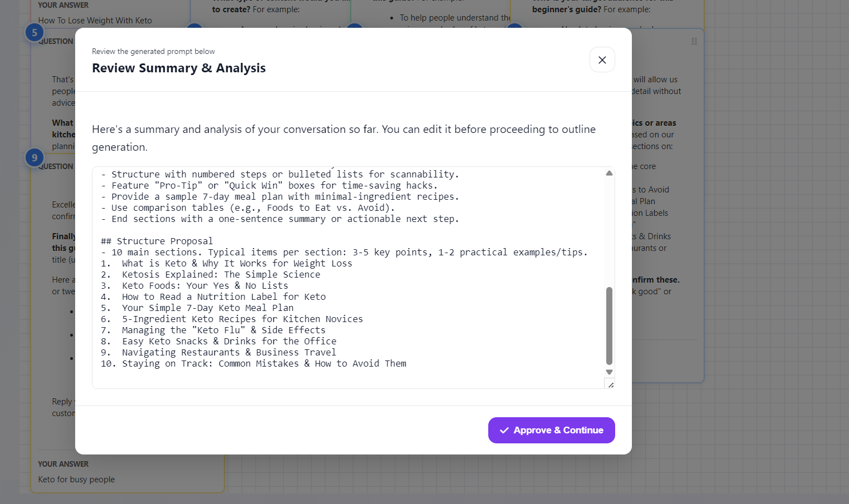Click the summary textarea scroll-up arrow

tap(609, 174)
